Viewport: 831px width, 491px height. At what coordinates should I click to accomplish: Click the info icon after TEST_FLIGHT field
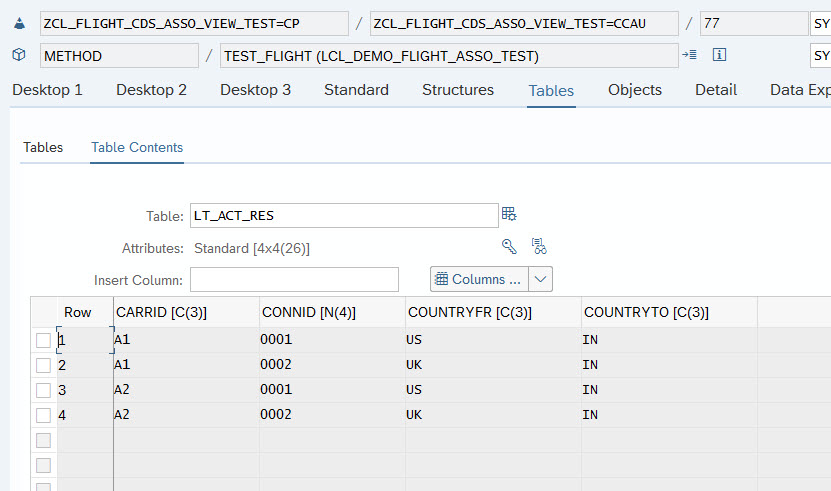[718, 55]
